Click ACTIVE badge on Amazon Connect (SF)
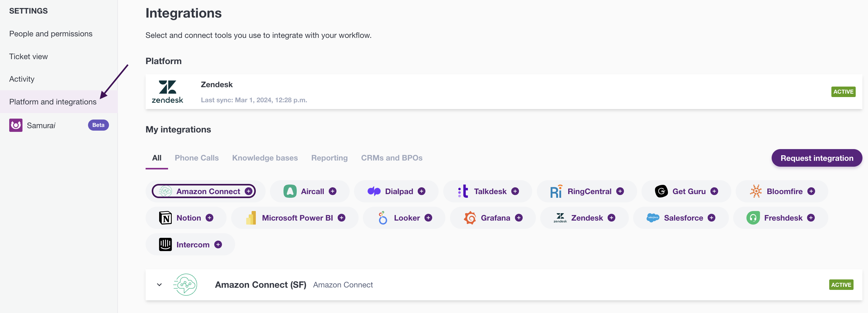 pyautogui.click(x=841, y=285)
